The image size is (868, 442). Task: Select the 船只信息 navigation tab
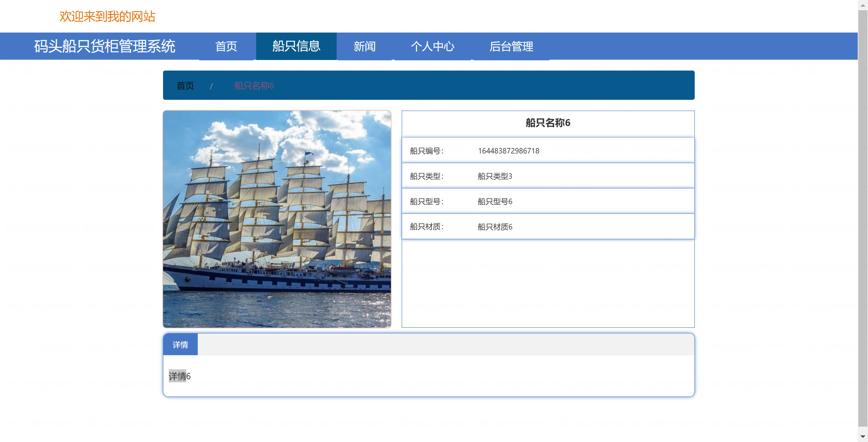click(296, 46)
